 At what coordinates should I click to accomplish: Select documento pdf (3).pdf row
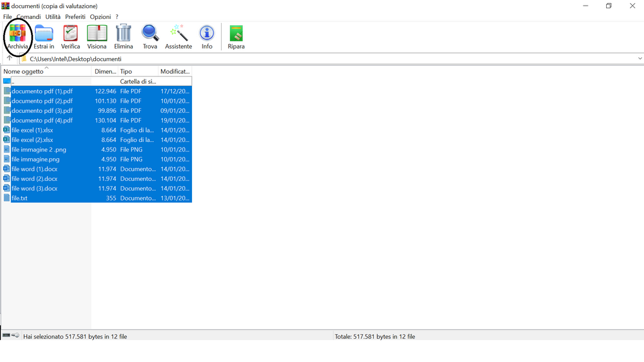97,110
